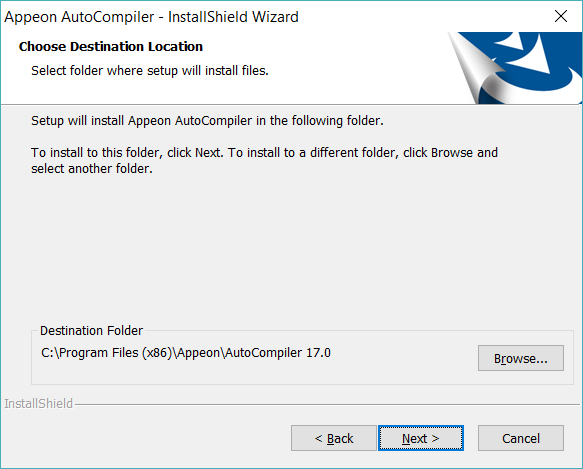Image resolution: width=583 pixels, height=469 pixels.
Task: Click the Choose Destination Location heading
Action: click(x=111, y=46)
